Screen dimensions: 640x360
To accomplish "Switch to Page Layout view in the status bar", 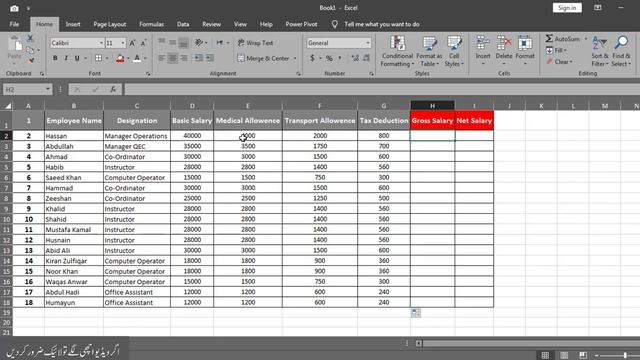I will point(564,355).
